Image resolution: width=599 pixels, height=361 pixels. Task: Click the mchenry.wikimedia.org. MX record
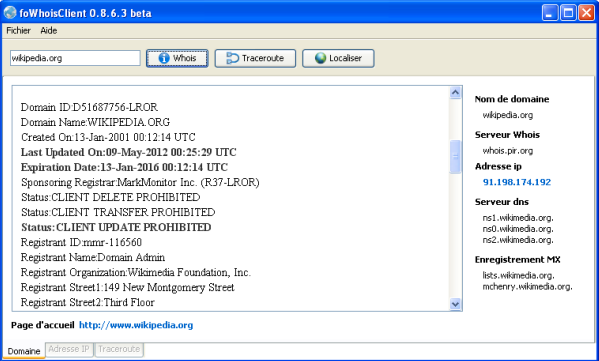click(x=528, y=287)
